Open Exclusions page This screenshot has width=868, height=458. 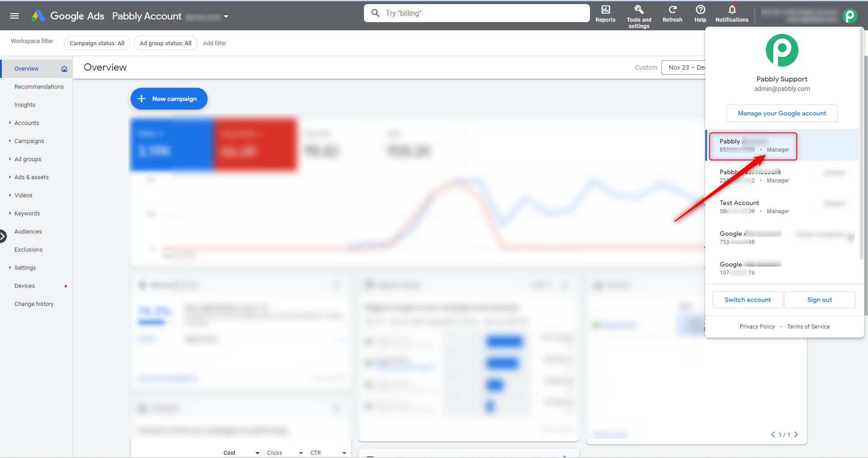click(x=28, y=250)
